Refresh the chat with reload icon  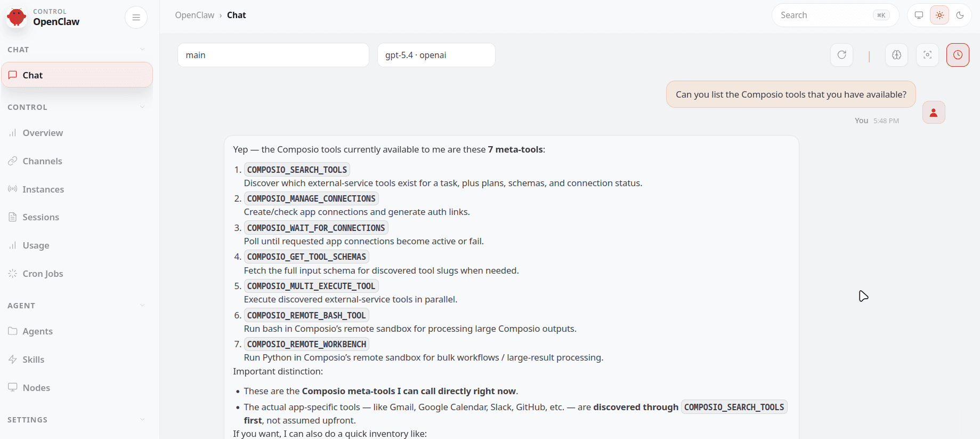842,55
